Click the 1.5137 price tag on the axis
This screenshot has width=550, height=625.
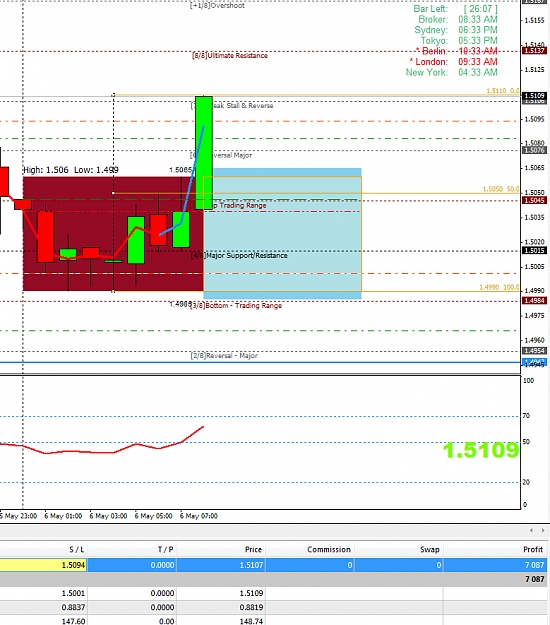point(534,51)
